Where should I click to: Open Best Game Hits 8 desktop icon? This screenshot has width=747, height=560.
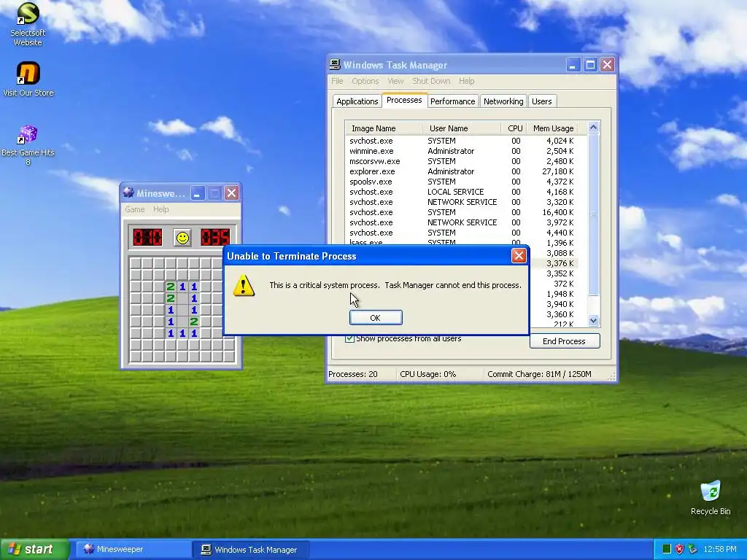[28, 145]
